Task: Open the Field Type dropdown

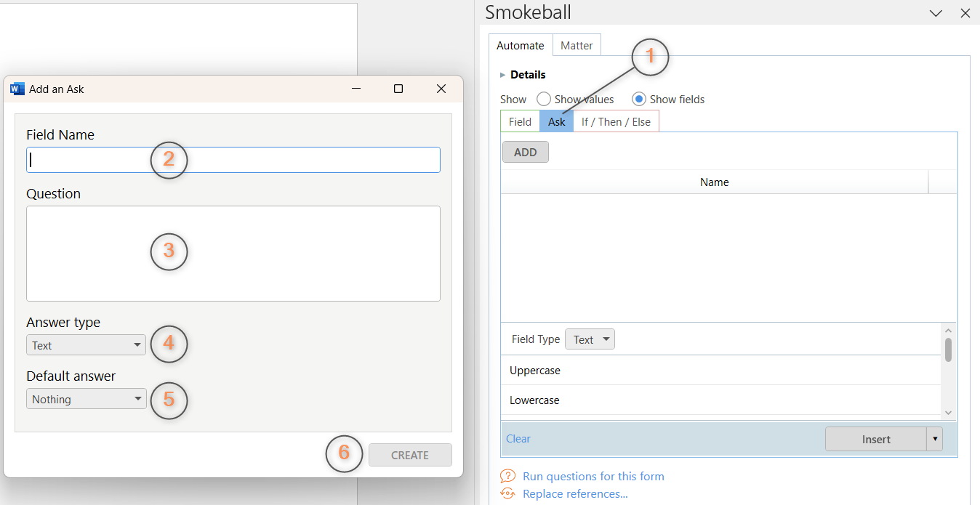Action: [590, 339]
